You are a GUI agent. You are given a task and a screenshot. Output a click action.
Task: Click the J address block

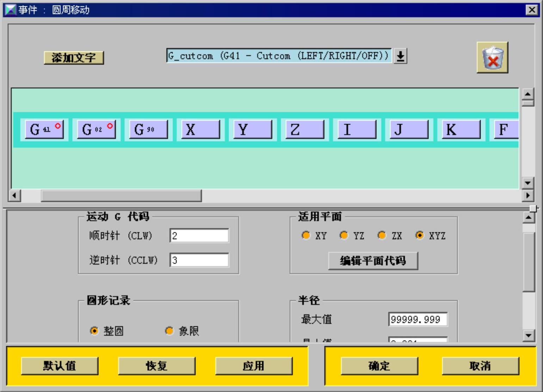click(x=409, y=129)
